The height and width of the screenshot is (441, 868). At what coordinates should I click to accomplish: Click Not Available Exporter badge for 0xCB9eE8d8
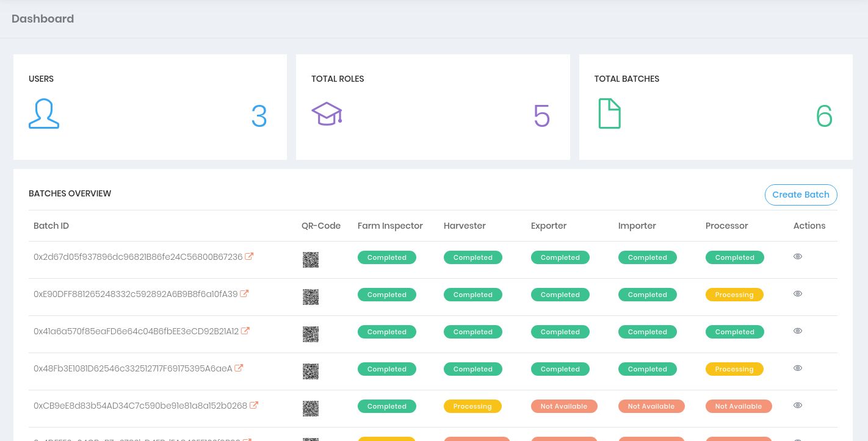564,406
